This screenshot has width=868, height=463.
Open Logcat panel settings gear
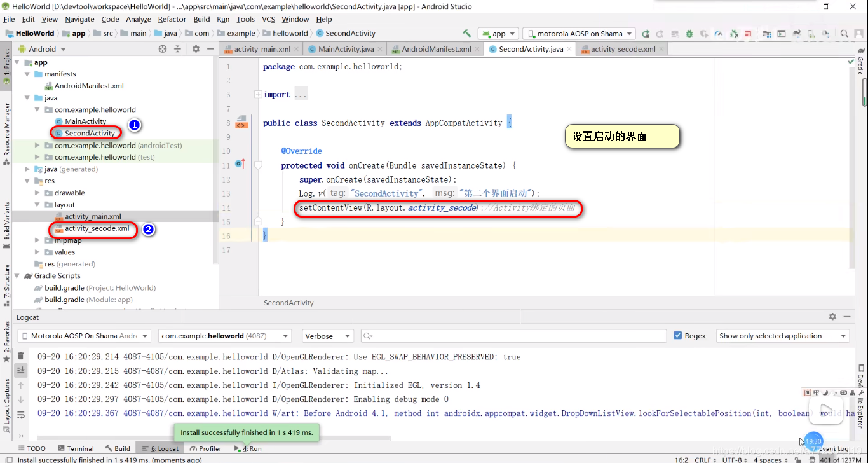point(832,317)
